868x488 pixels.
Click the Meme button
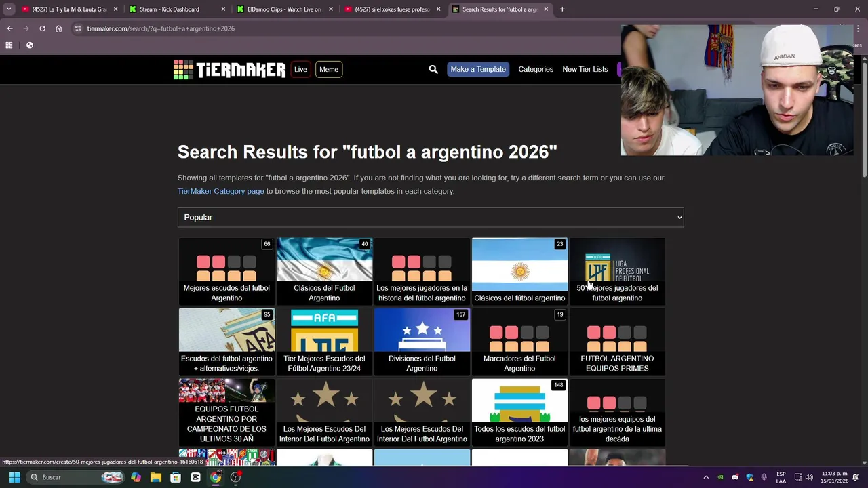pyautogui.click(x=329, y=69)
